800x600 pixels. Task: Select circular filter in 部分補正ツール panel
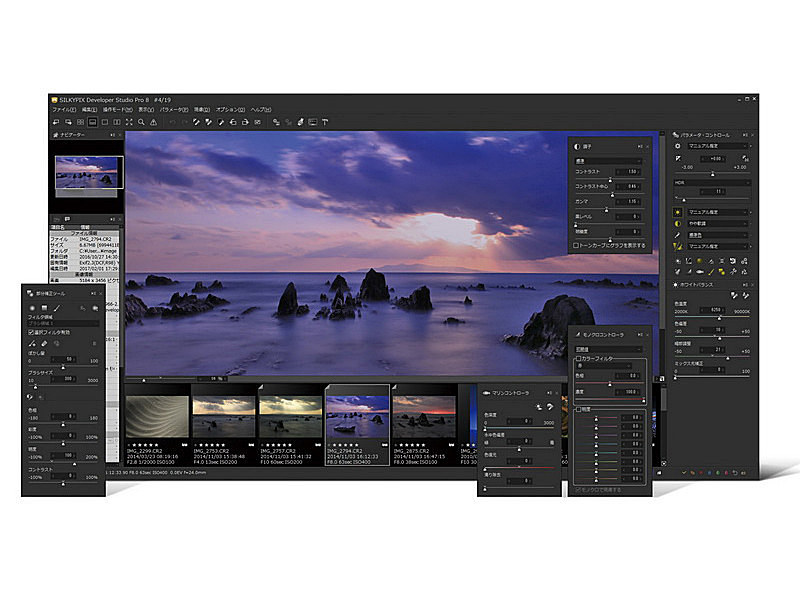[32, 308]
